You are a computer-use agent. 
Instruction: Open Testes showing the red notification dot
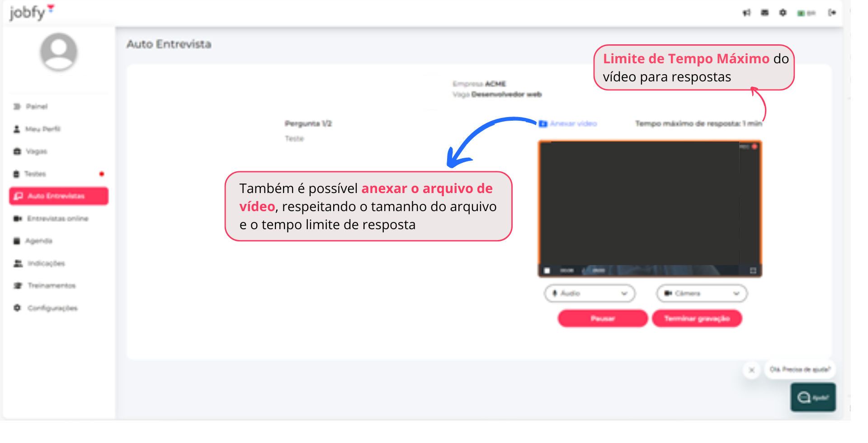pos(36,174)
